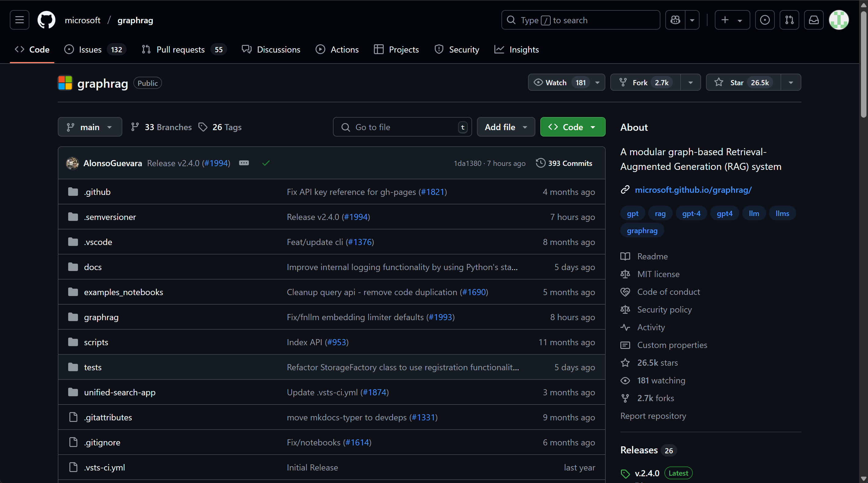This screenshot has width=868, height=483.
Task: Click the file icon for .gitignore
Action: [73, 442]
